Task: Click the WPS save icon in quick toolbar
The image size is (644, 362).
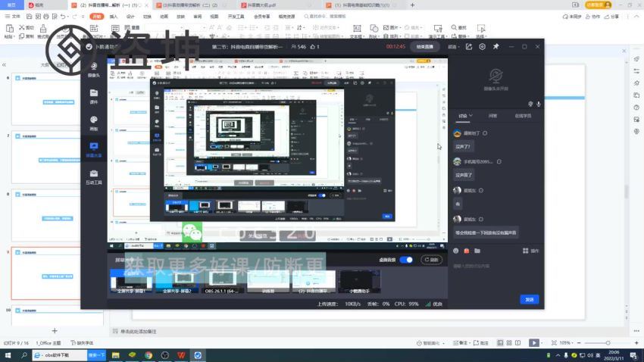Action: point(29,17)
